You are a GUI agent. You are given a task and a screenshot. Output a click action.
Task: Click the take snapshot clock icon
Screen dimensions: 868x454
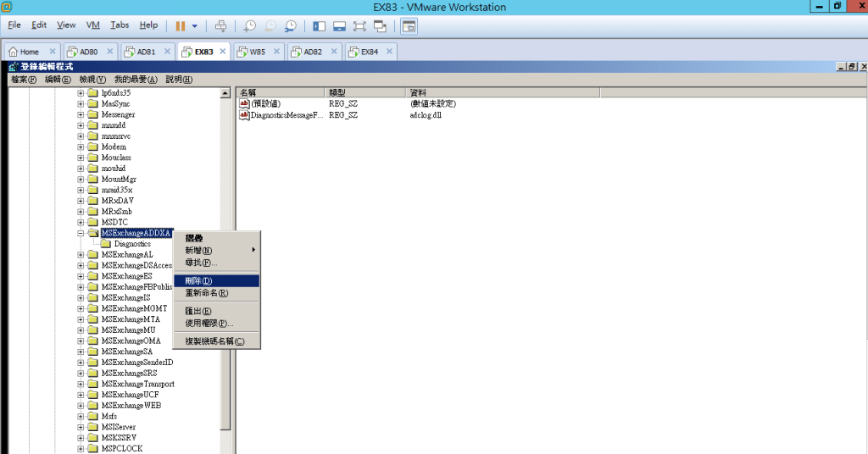(x=250, y=25)
